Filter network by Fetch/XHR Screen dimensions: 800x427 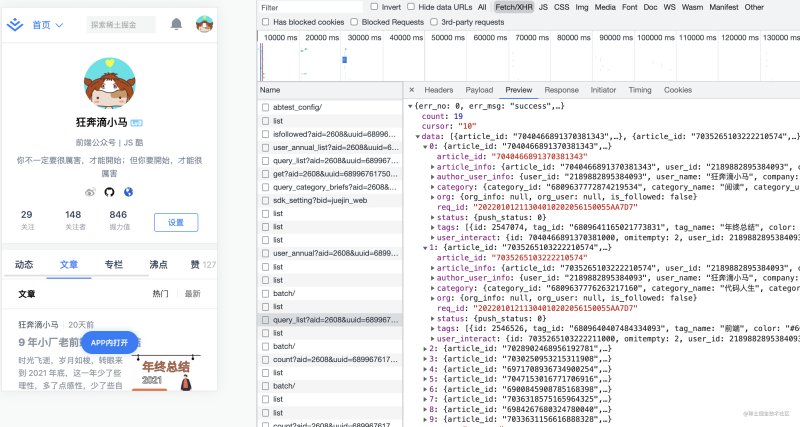coord(514,7)
